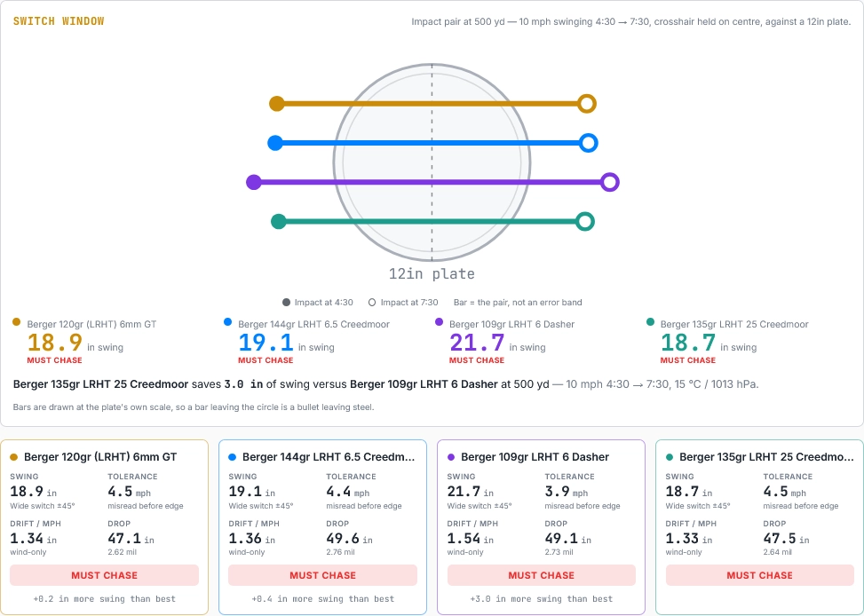Click the teal dot beside legend 'Berger 135gr LRHT 25 Creedmoor'
This screenshot has height=616, width=864.
click(x=650, y=322)
